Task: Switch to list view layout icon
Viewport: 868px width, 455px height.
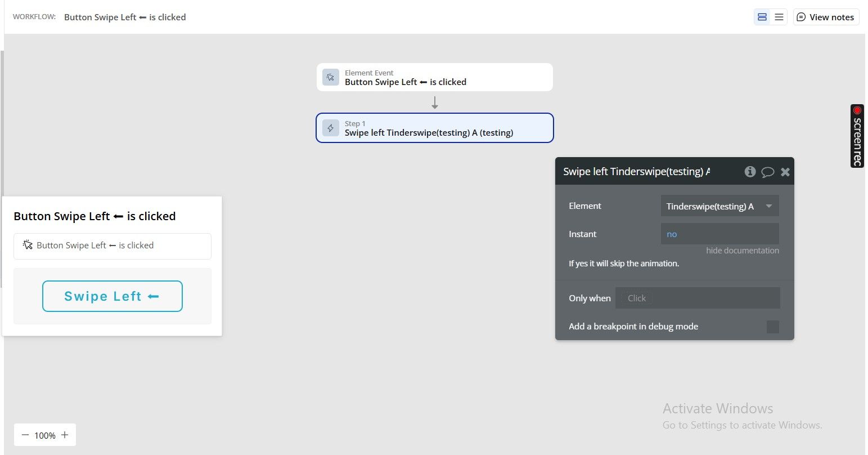Action: [x=779, y=17]
